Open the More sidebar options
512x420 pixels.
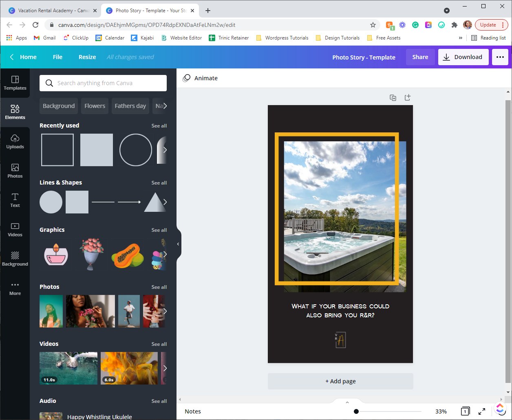click(x=15, y=288)
